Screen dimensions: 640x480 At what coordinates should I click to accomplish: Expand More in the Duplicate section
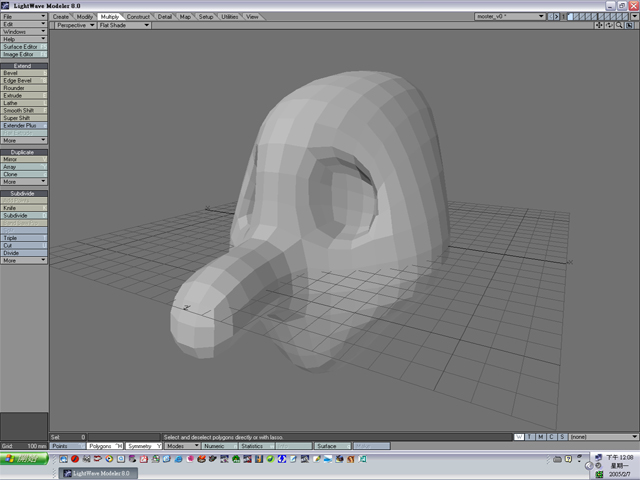[24, 182]
